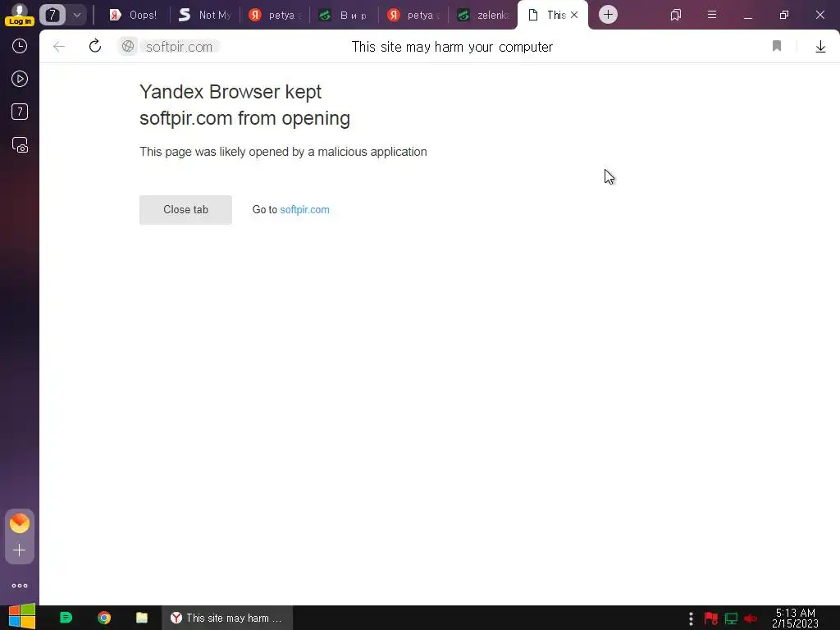Open the Cyrillic-titled tab with green icon
Image resolution: width=840 pixels, height=630 pixels.
pos(344,15)
